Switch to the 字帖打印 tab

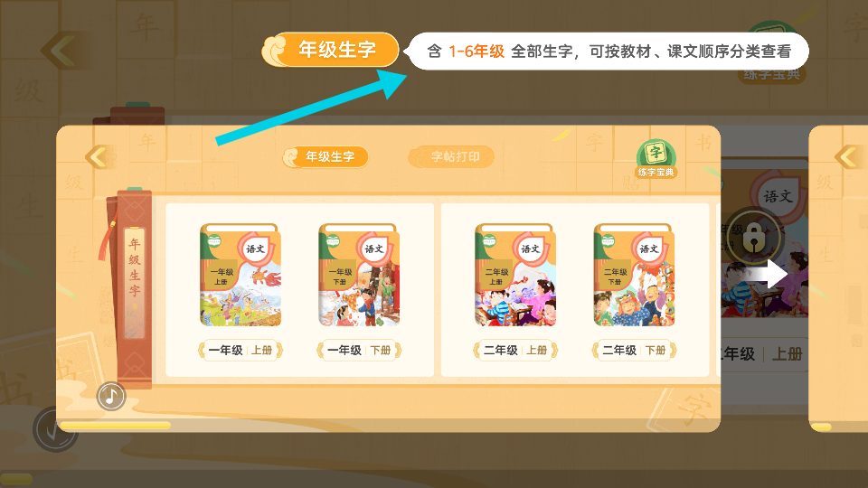point(451,157)
